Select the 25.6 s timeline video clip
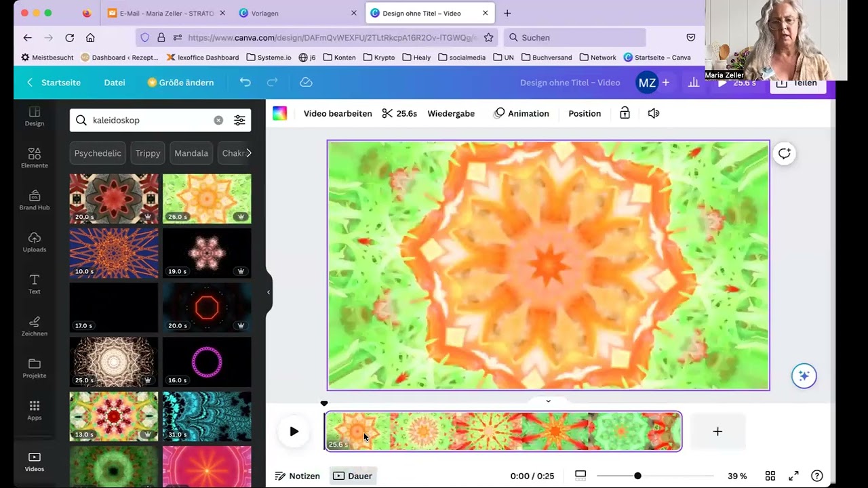This screenshot has height=488, width=868. click(x=503, y=431)
